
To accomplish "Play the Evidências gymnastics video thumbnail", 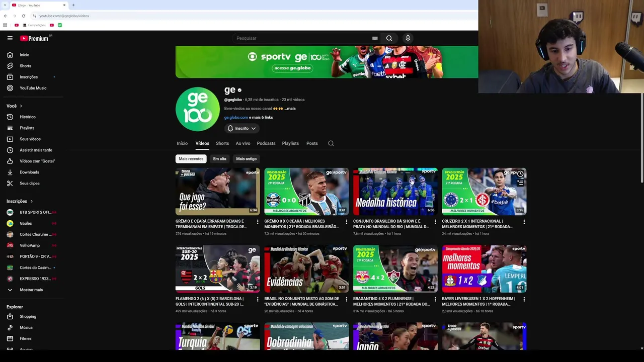I will pos(306,269).
